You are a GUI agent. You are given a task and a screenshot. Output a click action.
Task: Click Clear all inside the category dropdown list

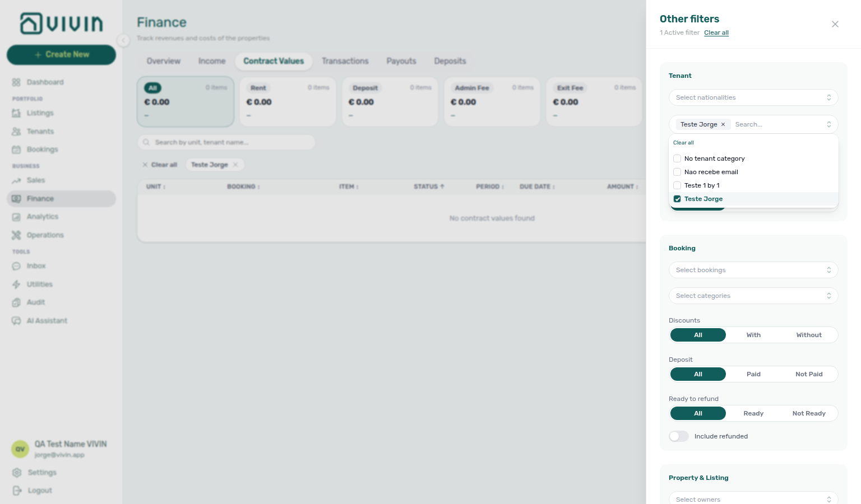[683, 143]
